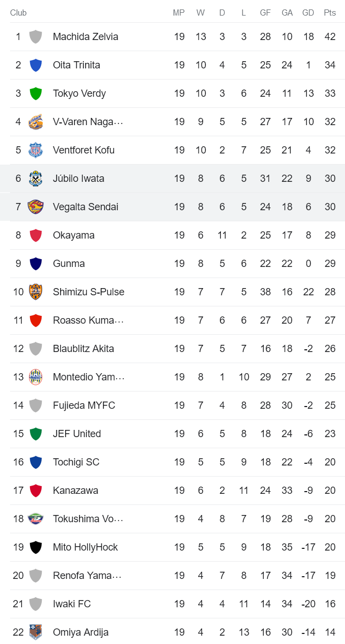Click the Machida Zelvia club crest
The width and height of the screenshot is (345, 644).
[36, 37]
